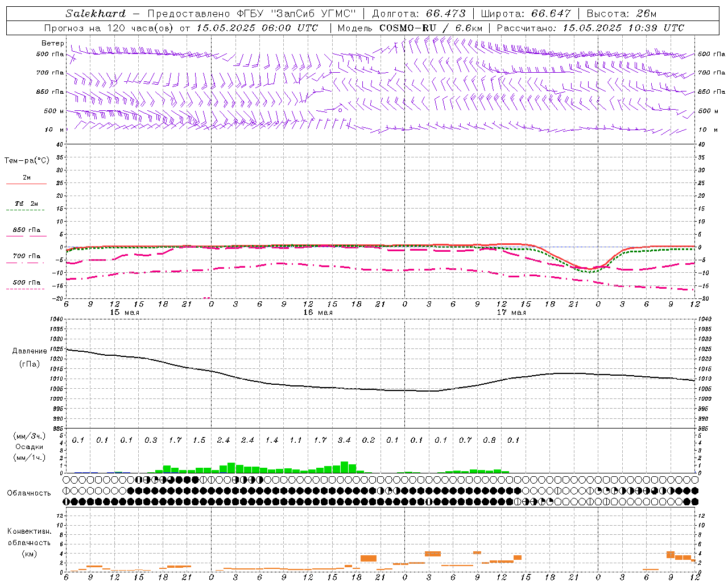728x582 pixels.
Task: Select the "Долгота: 66.473" header field
Action: [x=419, y=14]
